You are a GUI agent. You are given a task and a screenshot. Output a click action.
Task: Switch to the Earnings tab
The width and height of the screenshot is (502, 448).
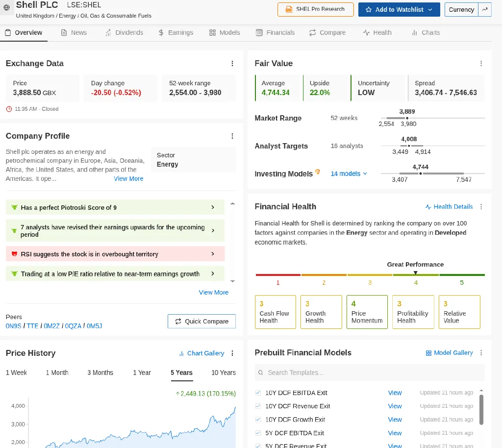176,33
